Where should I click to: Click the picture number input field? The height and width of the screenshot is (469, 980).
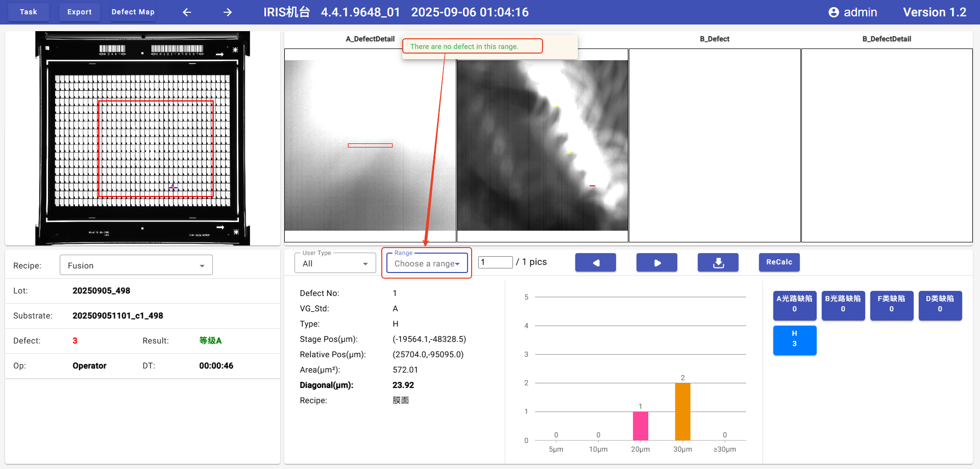495,262
